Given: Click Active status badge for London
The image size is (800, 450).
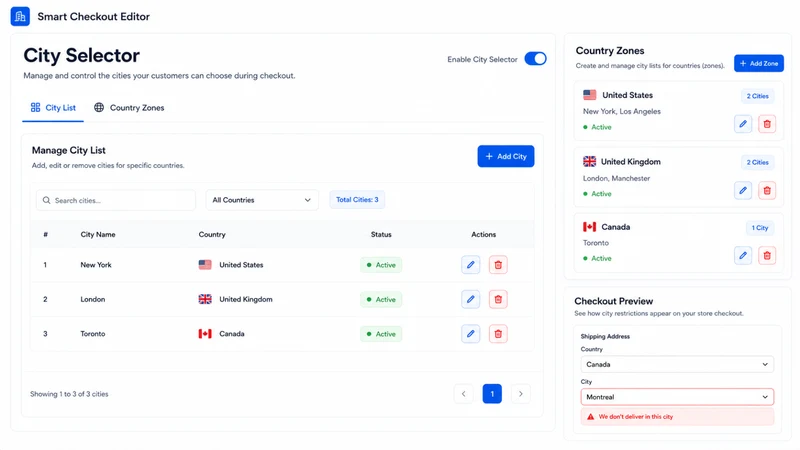Looking at the screenshot, I should (x=381, y=299).
